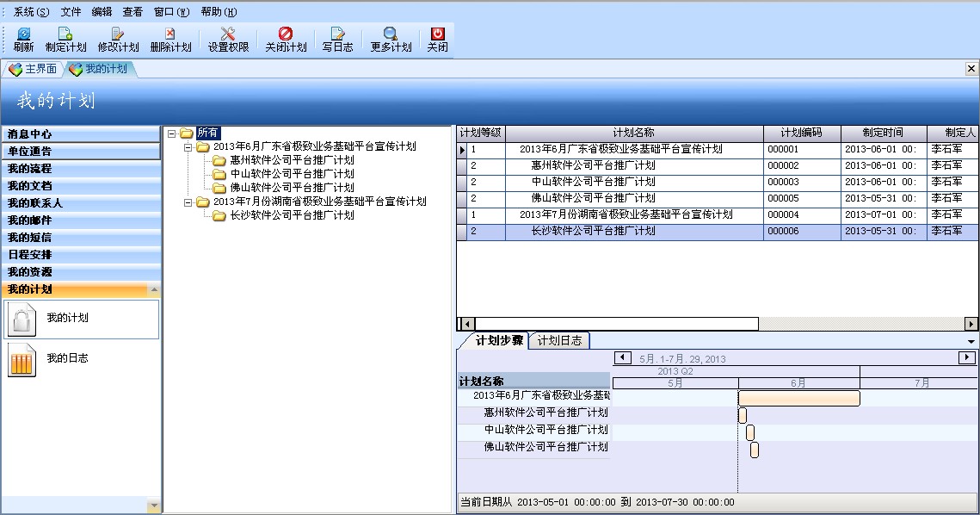Select tree item 佛山软件公司平台推广计划

click(293, 188)
